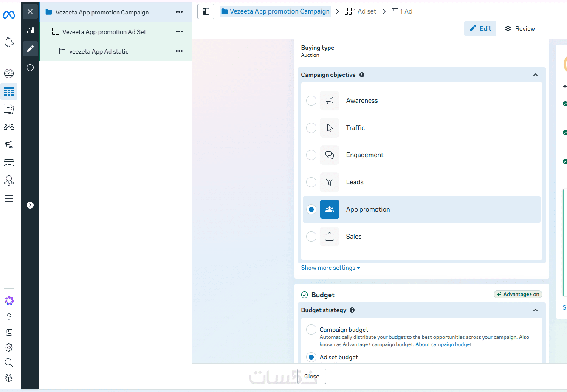
Task: Close the editing panel with X
Action: (30, 11)
